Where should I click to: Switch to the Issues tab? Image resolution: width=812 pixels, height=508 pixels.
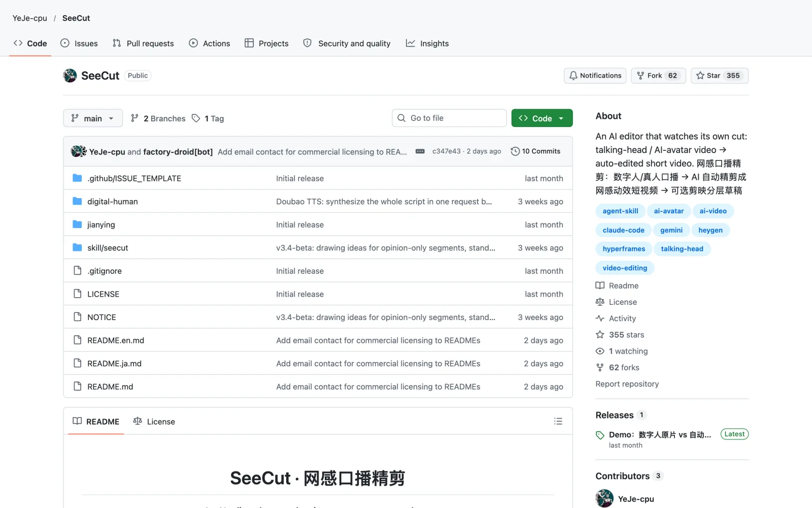[x=79, y=43]
